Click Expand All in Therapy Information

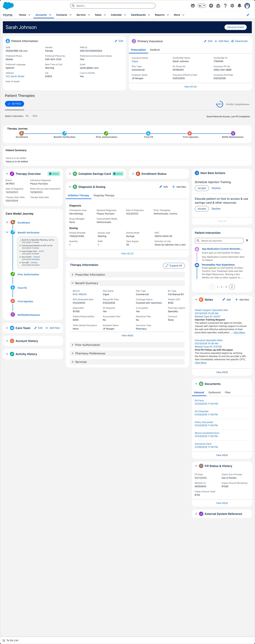[174, 266]
